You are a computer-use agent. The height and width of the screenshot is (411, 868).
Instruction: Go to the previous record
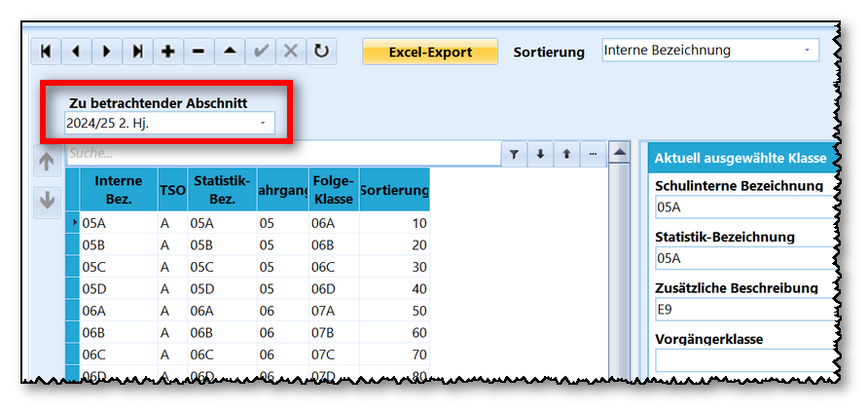[76, 51]
